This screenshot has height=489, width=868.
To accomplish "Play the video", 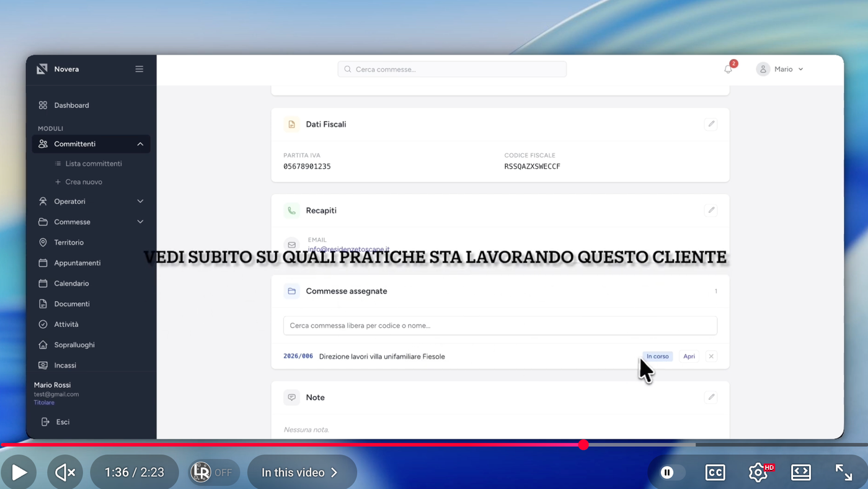I will [20, 472].
